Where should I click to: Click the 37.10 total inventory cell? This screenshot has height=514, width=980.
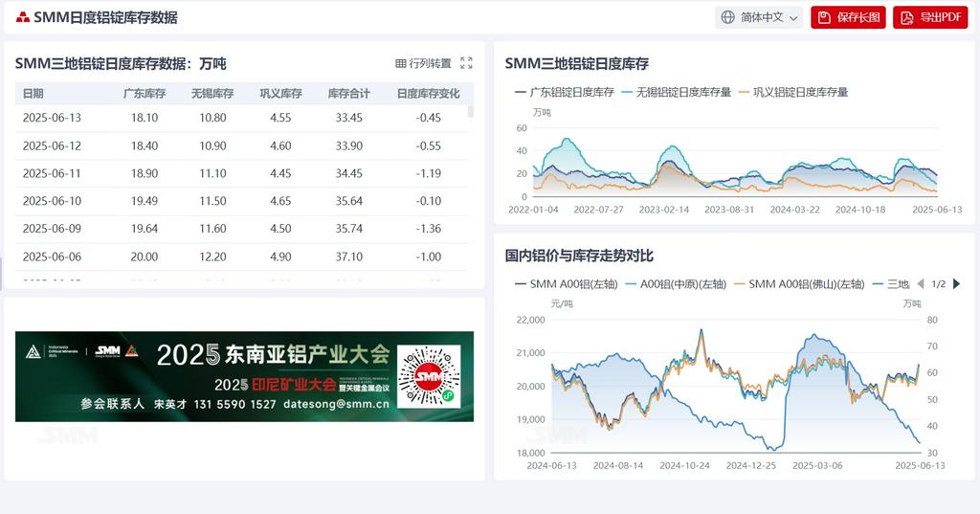348,257
